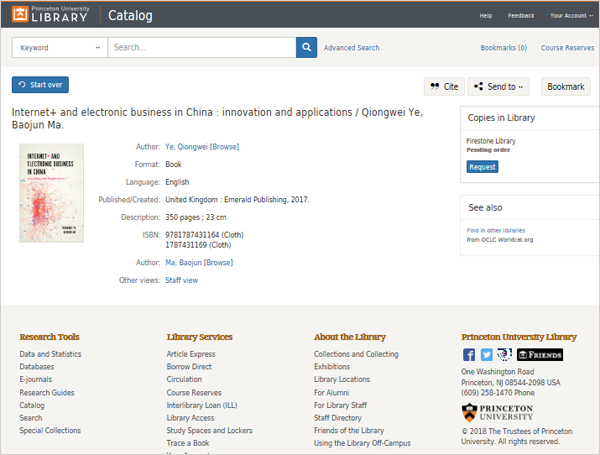Image resolution: width=600 pixels, height=455 pixels.
Task: Open the Twitter icon in footer
Action: pos(486,355)
